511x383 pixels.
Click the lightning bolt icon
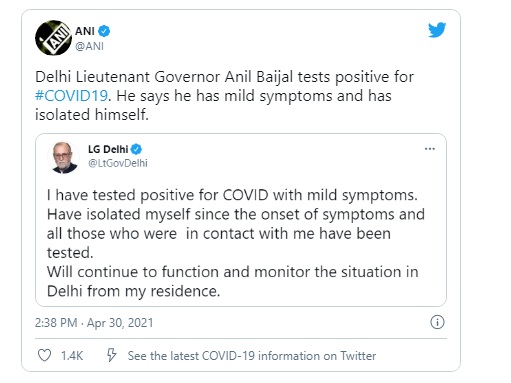(x=111, y=355)
